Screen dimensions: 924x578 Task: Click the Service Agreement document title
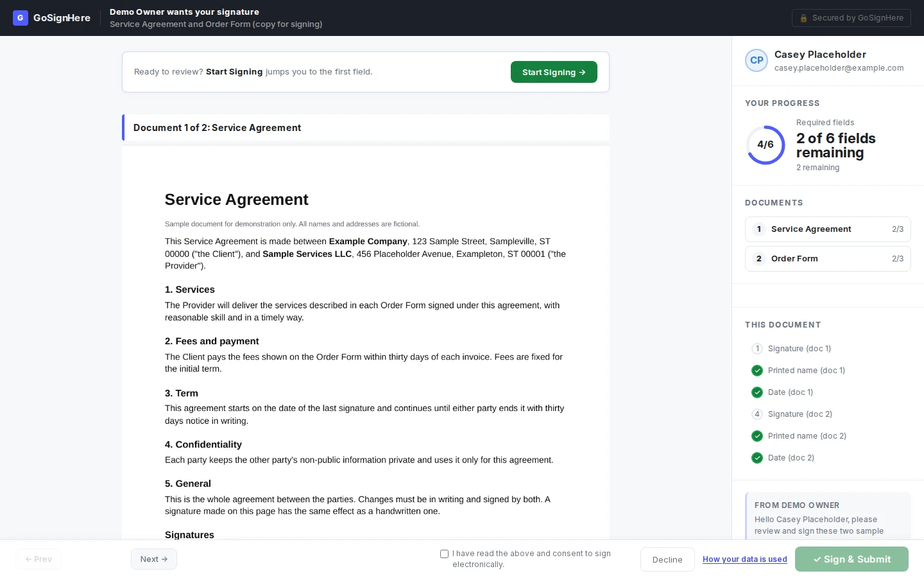click(x=237, y=200)
